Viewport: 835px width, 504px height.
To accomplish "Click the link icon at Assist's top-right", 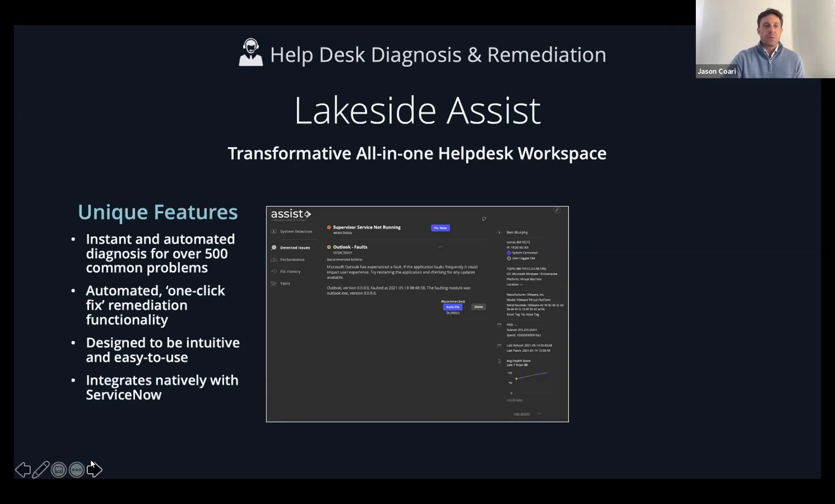I will [x=557, y=210].
